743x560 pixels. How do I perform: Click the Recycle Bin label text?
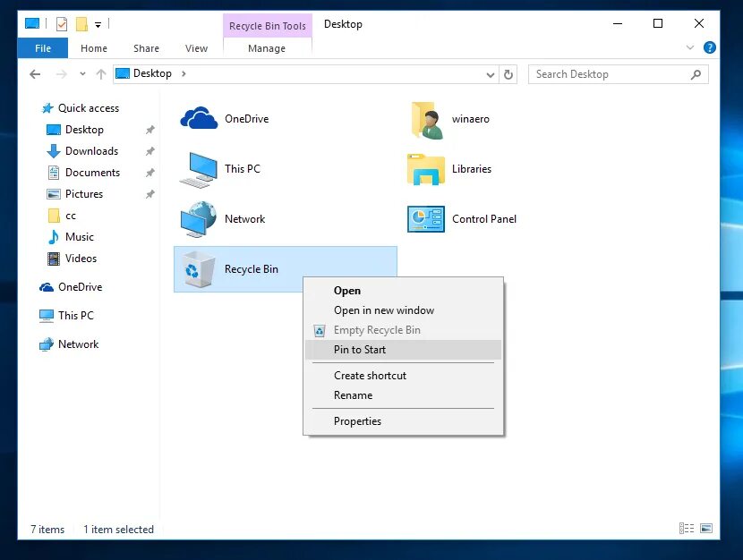252,269
